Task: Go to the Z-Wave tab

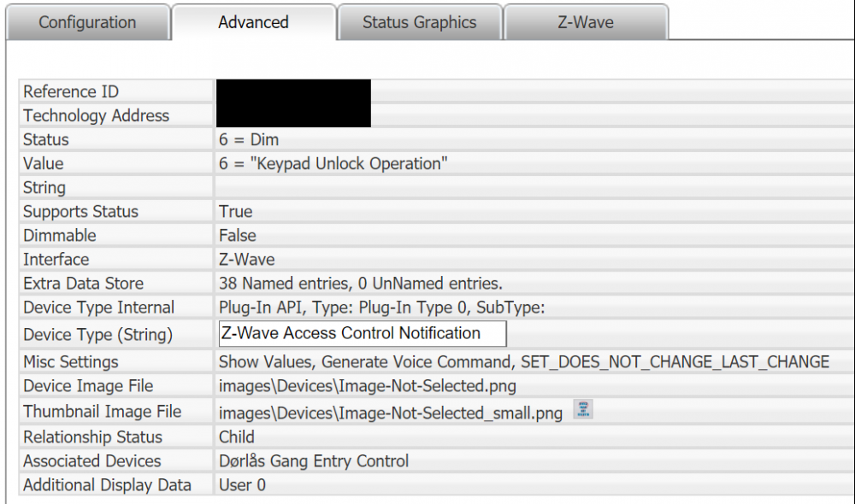Action: point(586,22)
